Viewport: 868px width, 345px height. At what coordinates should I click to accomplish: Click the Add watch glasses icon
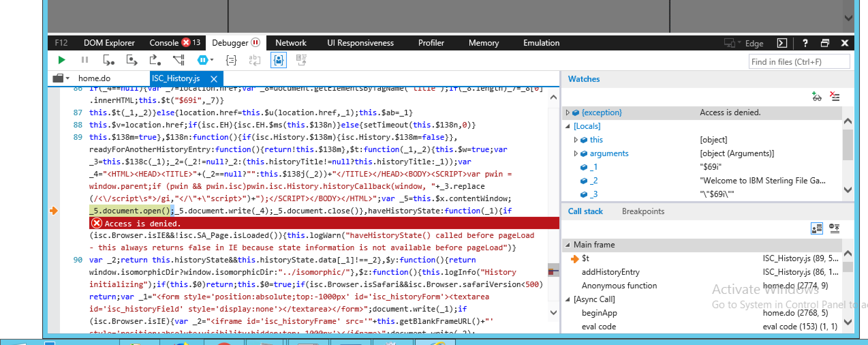tap(817, 97)
